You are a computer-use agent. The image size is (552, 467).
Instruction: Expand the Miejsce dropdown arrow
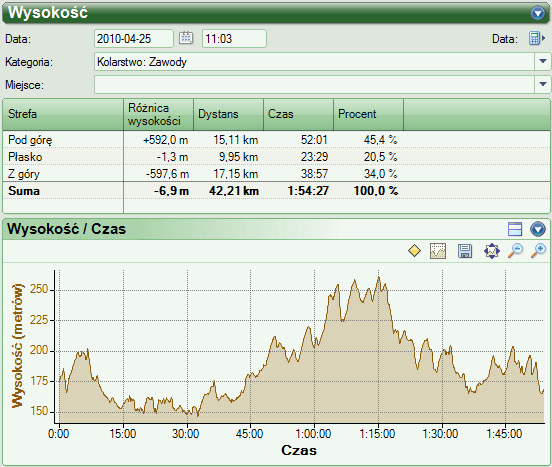coord(542,84)
